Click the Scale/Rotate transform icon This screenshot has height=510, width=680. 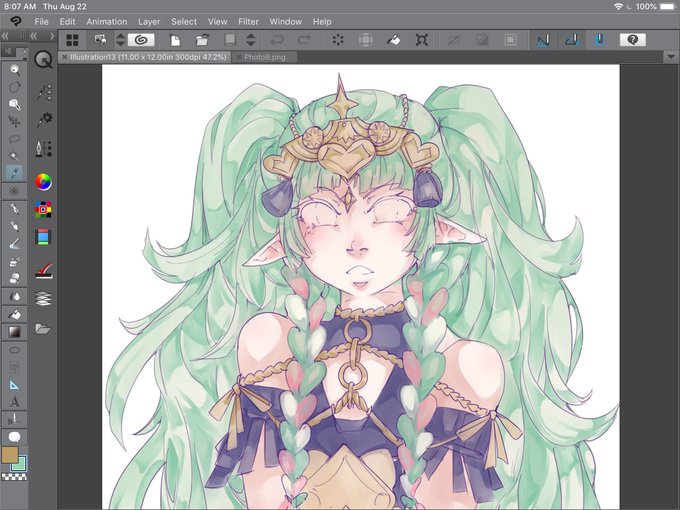(x=422, y=40)
